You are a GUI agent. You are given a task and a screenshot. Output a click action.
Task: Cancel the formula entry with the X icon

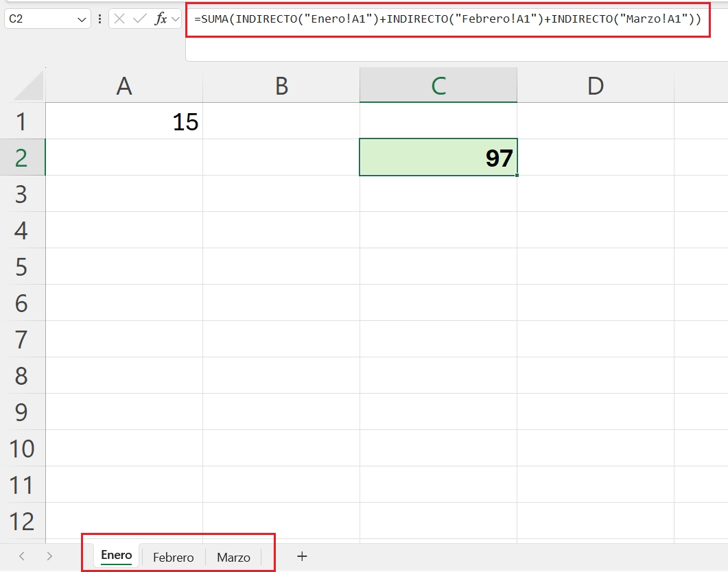tap(119, 19)
